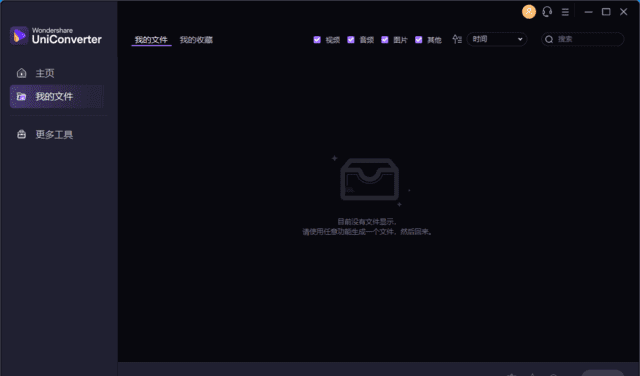This screenshot has width=640, height=376.
Task: Minimize the UniConverter window
Action: (588, 12)
